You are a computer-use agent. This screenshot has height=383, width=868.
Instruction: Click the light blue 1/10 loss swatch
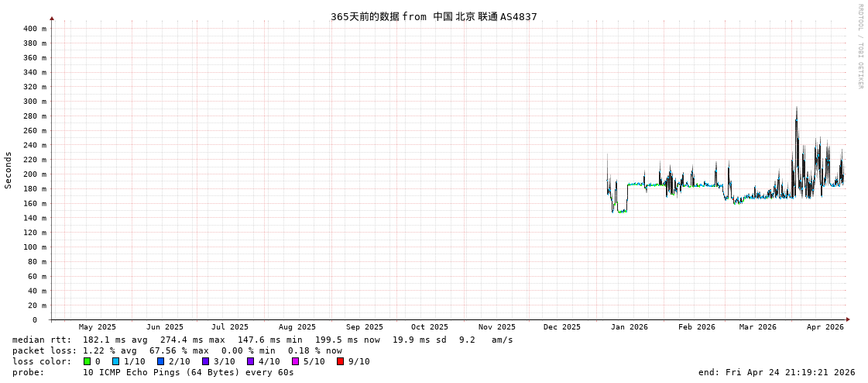(115, 361)
